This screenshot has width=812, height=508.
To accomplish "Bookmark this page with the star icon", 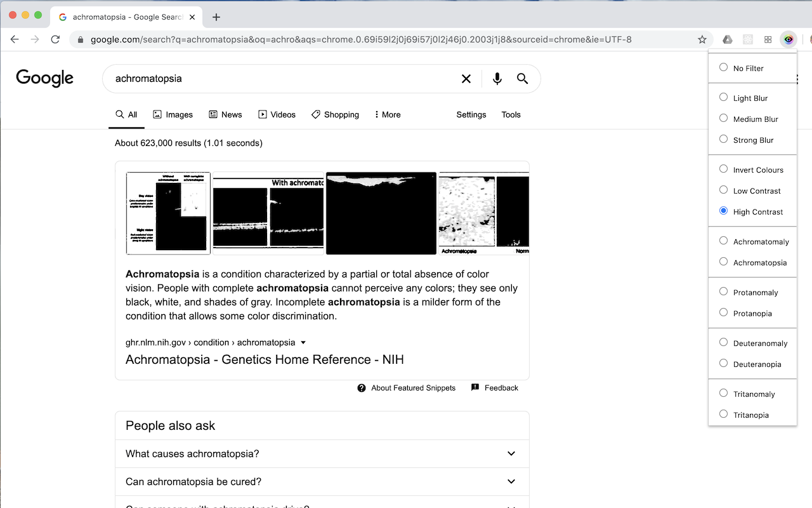I will [702, 39].
